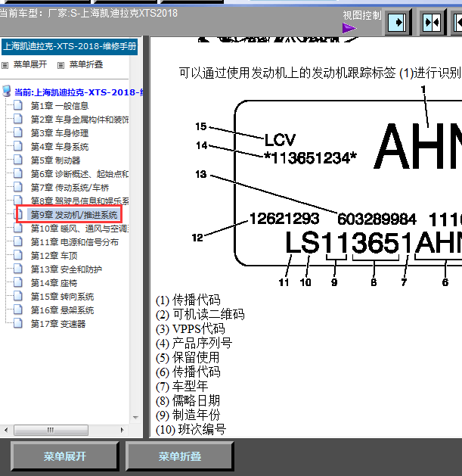Click the page icon of 第12章 车顶
The image size is (462, 476).
click(18, 255)
